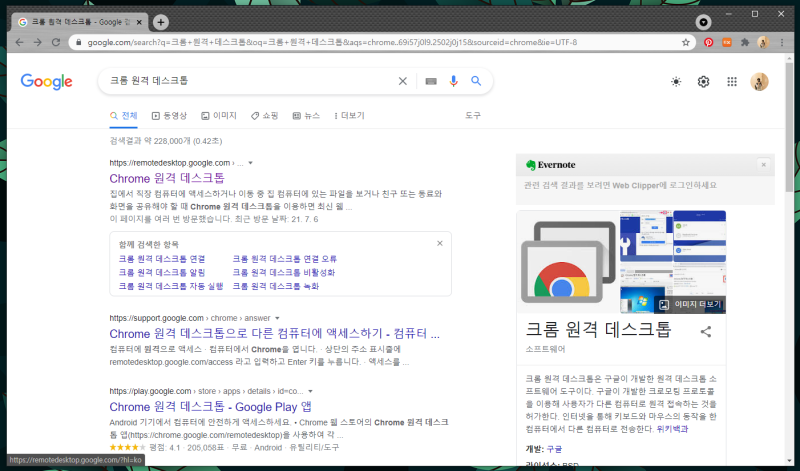The width and height of the screenshot is (800, 471).
Task: Open the Google account avatar
Action: pyautogui.click(x=759, y=82)
